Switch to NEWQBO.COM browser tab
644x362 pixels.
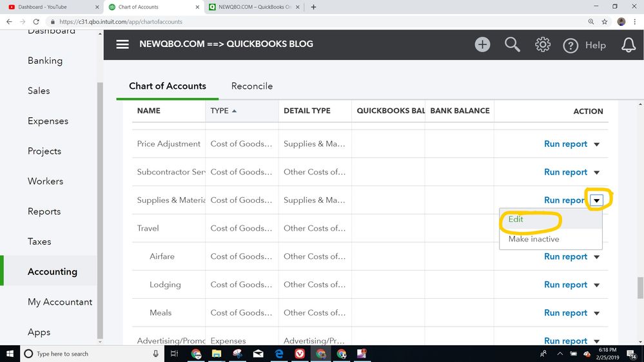(255, 7)
